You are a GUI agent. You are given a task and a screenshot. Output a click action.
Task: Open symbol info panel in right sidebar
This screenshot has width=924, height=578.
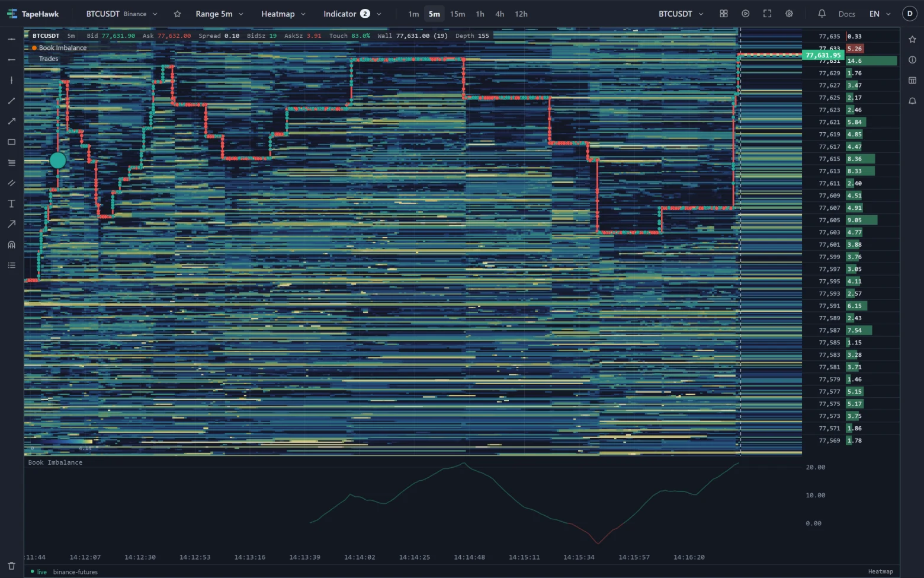coord(912,60)
